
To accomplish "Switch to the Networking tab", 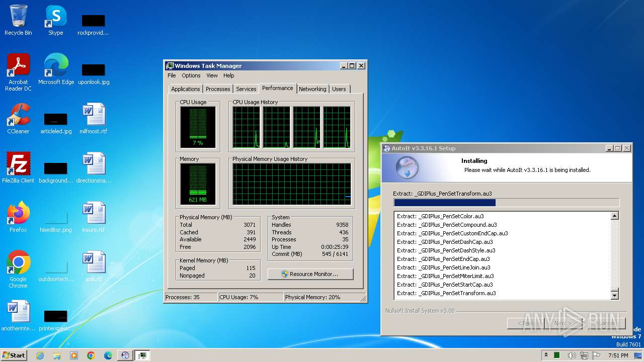I will coord(312,89).
